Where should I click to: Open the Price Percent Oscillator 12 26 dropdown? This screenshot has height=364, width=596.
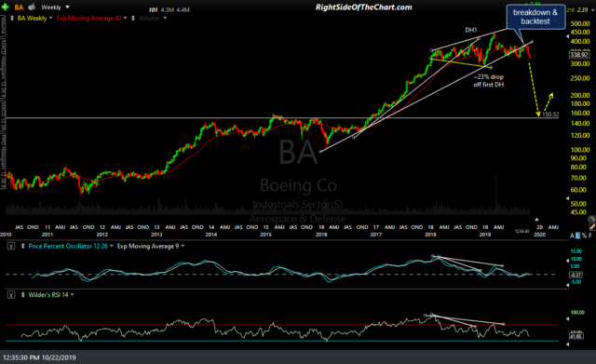coord(112,246)
